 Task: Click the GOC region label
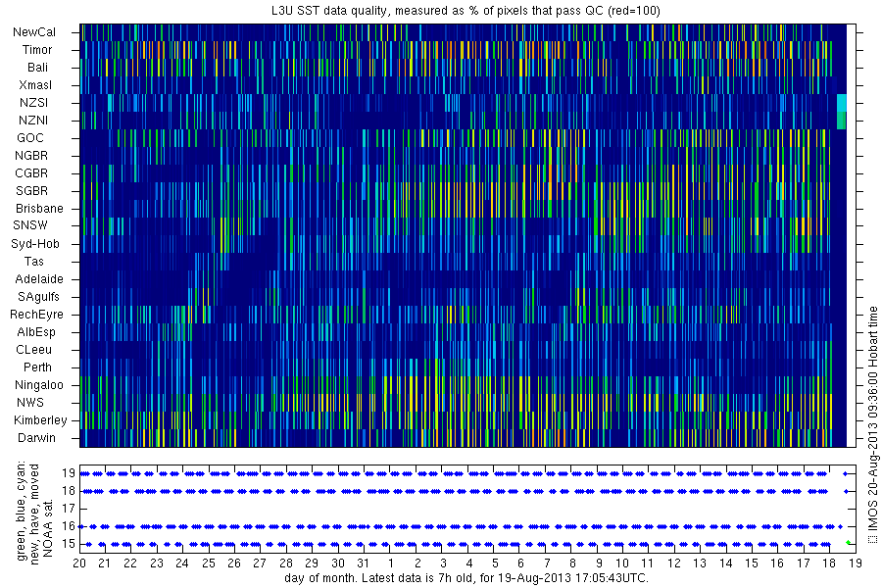pyautogui.click(x=30, y=138)
